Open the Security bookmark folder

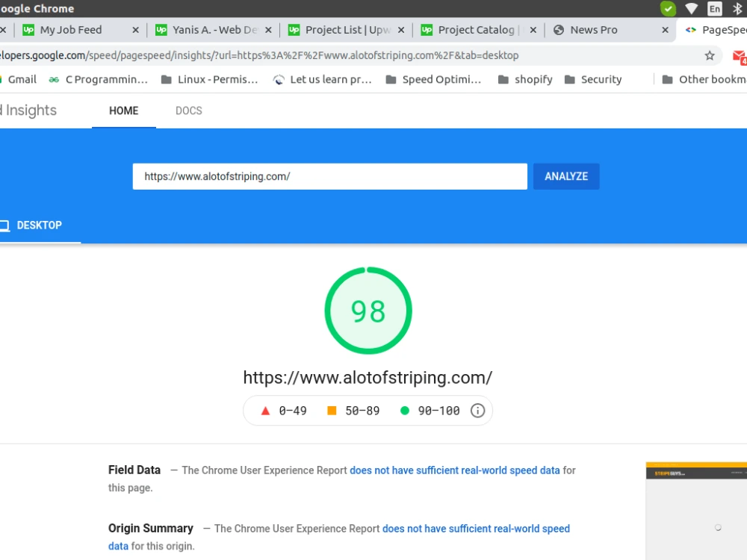point(593,80)
